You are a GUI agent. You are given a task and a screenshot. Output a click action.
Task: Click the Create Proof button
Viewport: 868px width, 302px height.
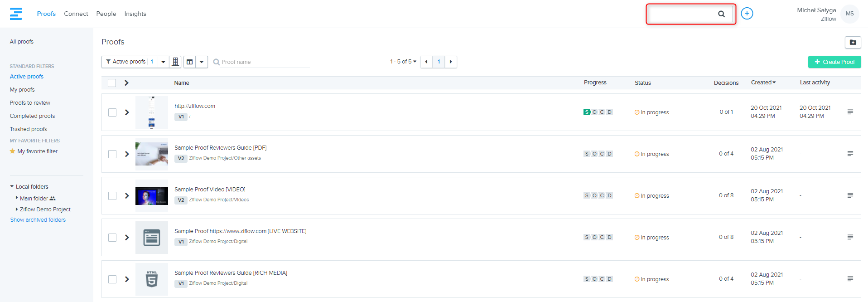(x=834, y=62)
